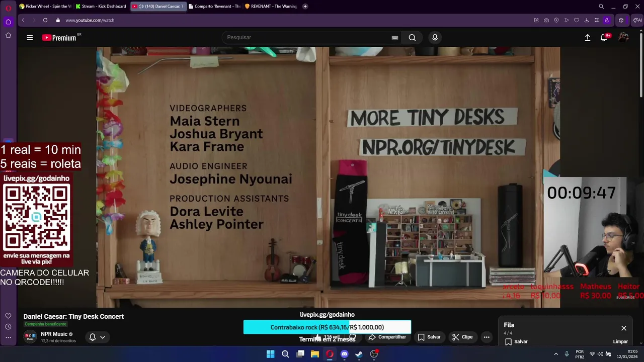The image size is (644, 362).
Task: Switch to REVENANT - The Warning tab
Action: (x=271, y=7)
